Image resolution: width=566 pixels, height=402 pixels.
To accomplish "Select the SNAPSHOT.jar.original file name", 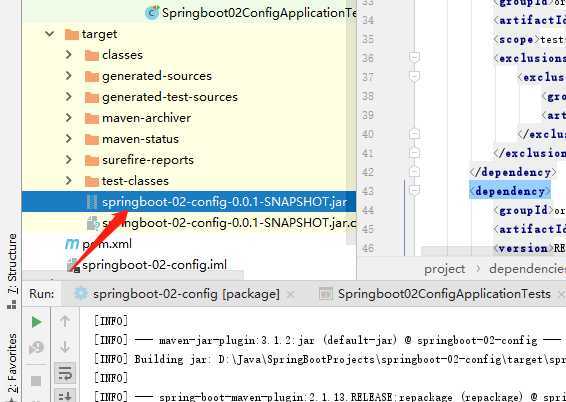I will click(x=229, y=223).
